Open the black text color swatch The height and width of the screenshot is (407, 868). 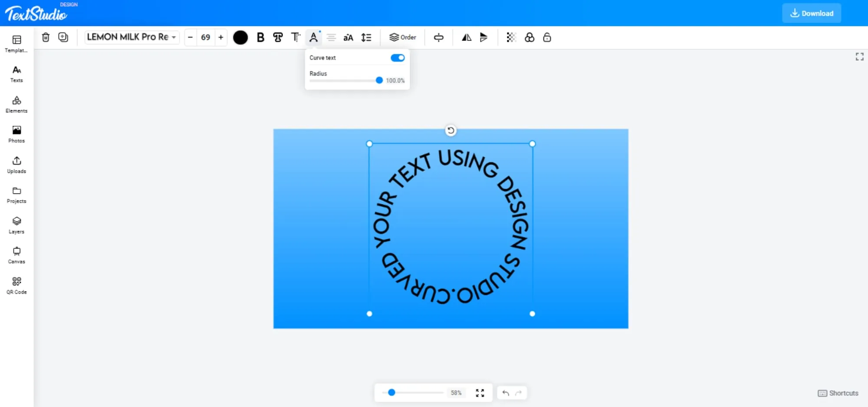click(x=240, y=37)
